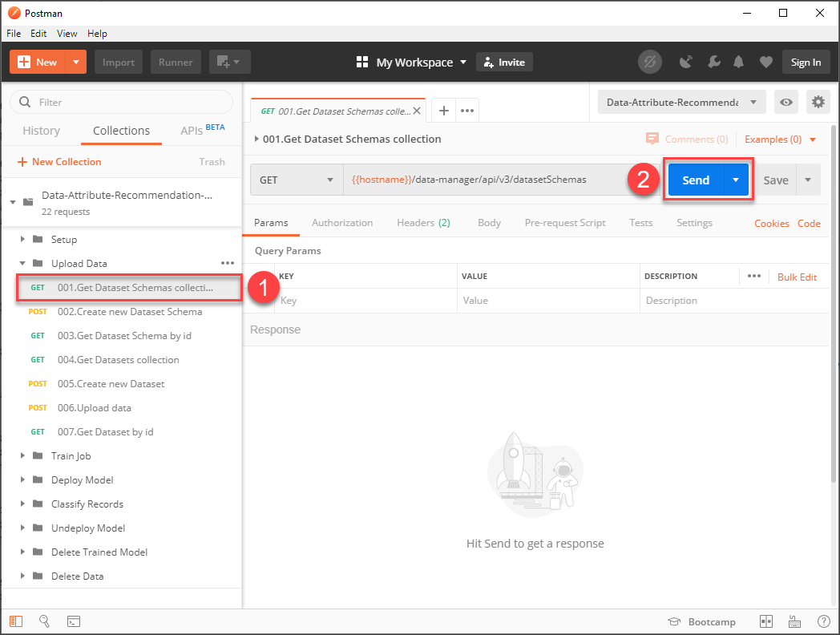This screenshot has height=635, width=840.
Task: Open the Cookies link
Action: coord(771,223)
